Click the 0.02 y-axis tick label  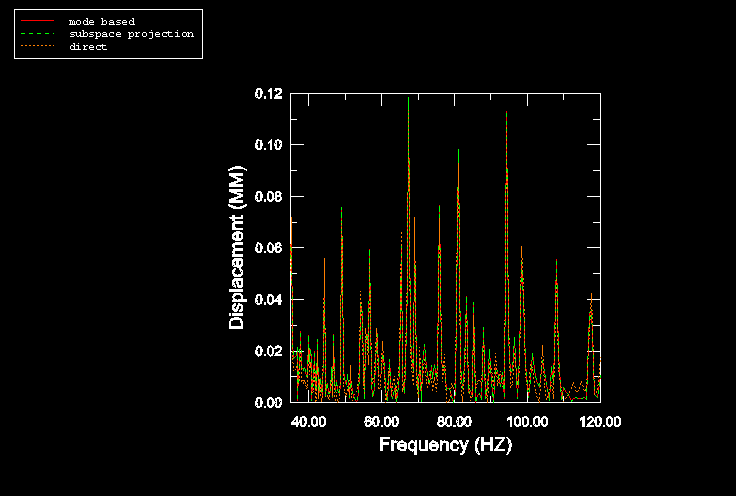coord(266,351)
